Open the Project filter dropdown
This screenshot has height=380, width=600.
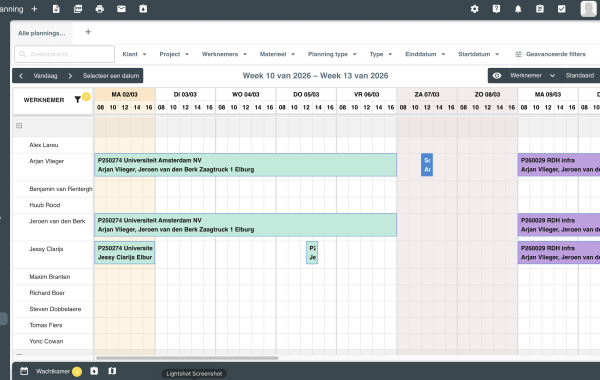coord(174,54)
